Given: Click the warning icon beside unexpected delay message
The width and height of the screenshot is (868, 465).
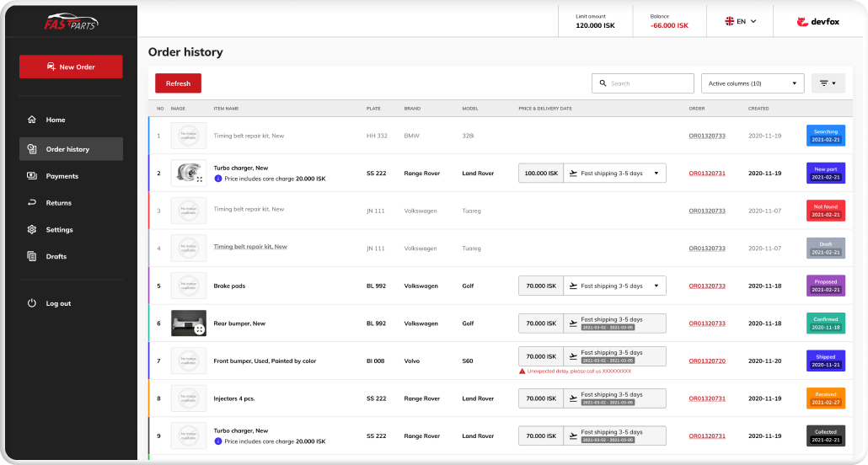Looking at the screenshot, I should [x=522, y=371].
